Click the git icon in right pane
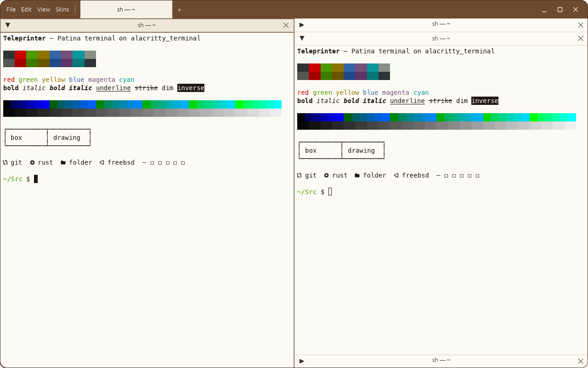This screenshot has width=588, height=368. pyautogui.click(x=300, y=175)
